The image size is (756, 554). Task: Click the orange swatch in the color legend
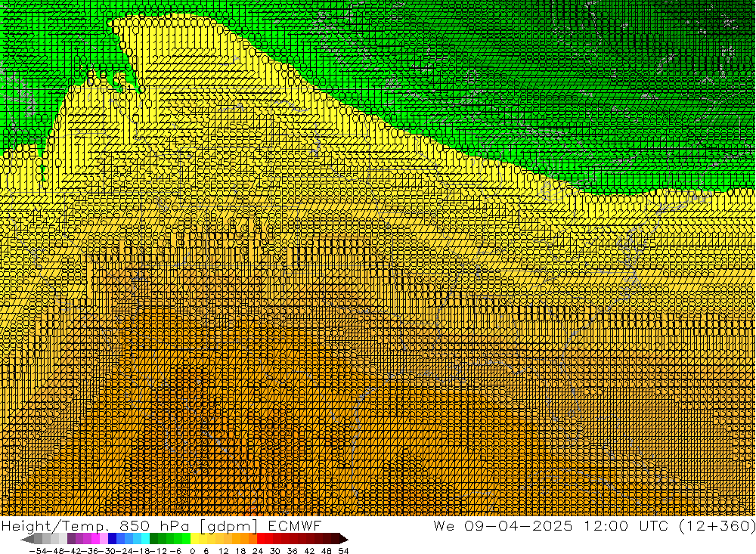click(x=245, y=539)
